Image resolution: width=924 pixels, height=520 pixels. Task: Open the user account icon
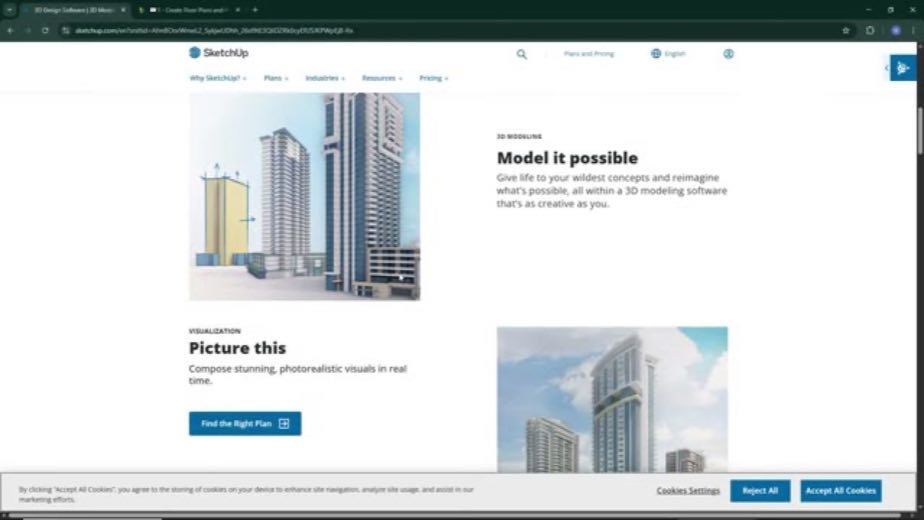coord(728,54)
